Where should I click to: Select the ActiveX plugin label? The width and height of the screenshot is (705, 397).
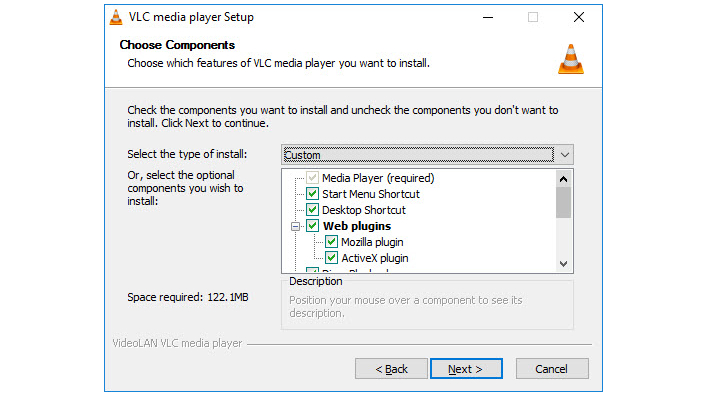(375, 258)
